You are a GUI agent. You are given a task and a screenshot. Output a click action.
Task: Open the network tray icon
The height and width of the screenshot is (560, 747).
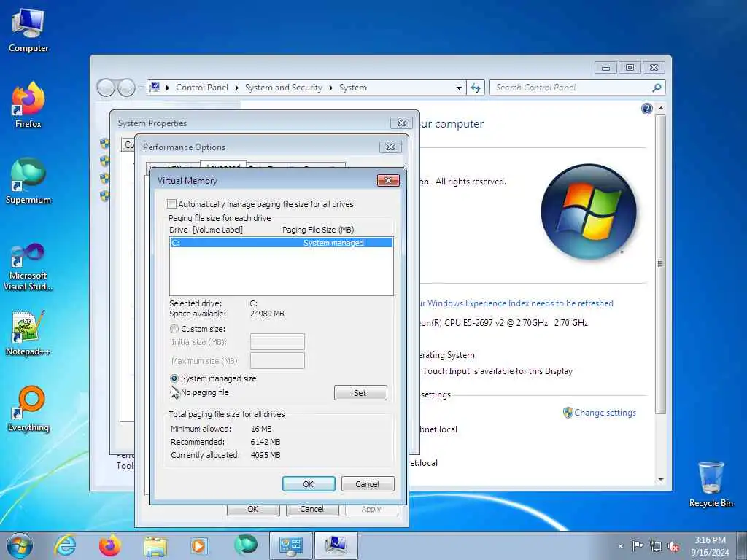656,547
